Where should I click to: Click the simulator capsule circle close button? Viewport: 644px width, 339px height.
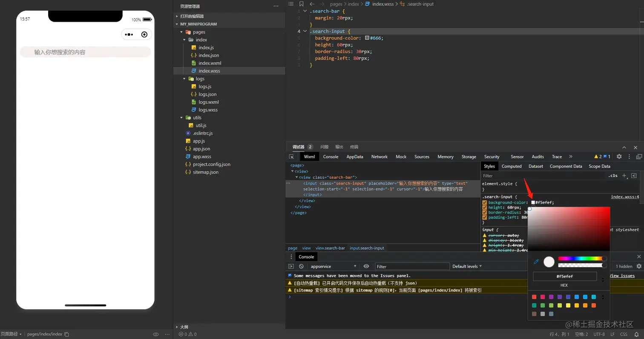[144, 34]
